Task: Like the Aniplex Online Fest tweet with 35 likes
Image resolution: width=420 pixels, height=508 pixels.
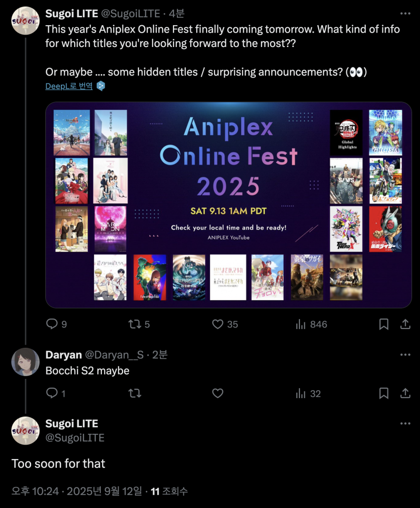Action: coord(218,324)
